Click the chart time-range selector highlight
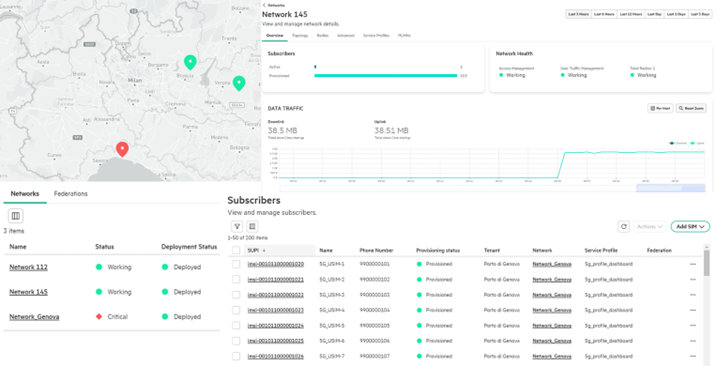 [x=670, y=188]
